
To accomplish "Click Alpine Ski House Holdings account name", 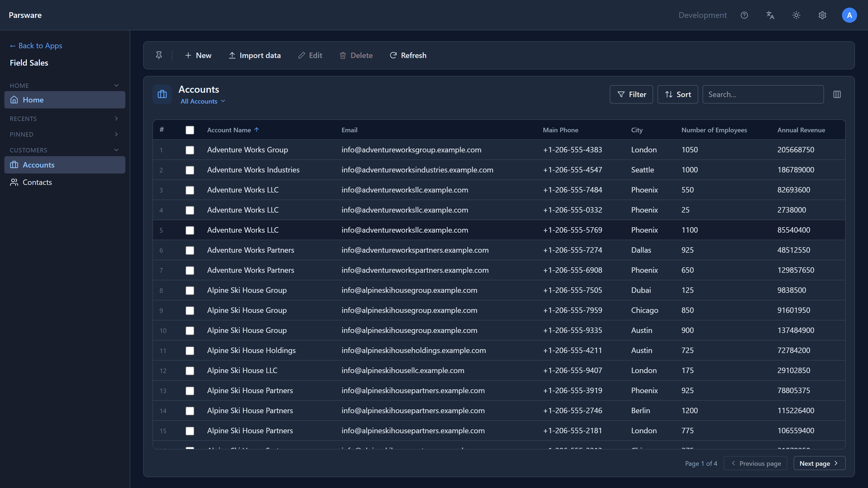I will click(x=251, y=350).
